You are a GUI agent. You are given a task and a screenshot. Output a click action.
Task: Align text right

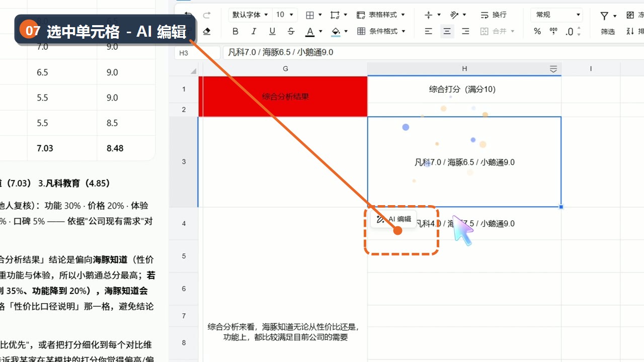click(x=465, y=31)
